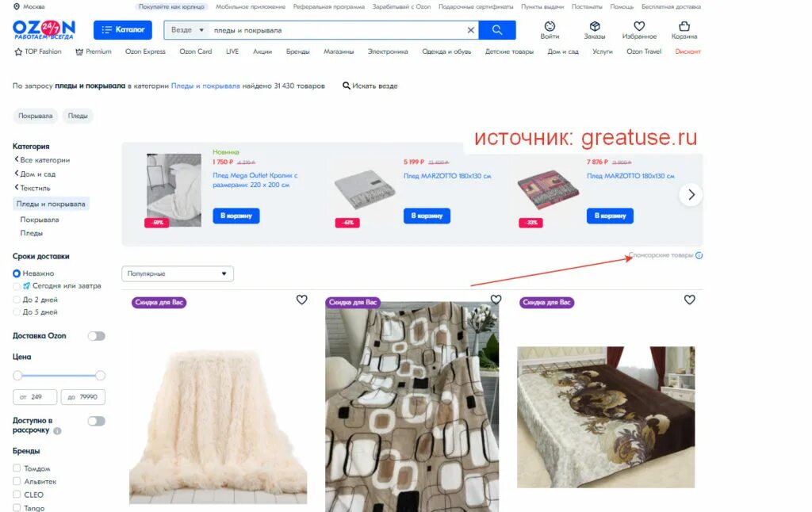812x512 pixels.
Task: Favorite the fluffy cream blanket via heart
Action: [x=301, y=300]
